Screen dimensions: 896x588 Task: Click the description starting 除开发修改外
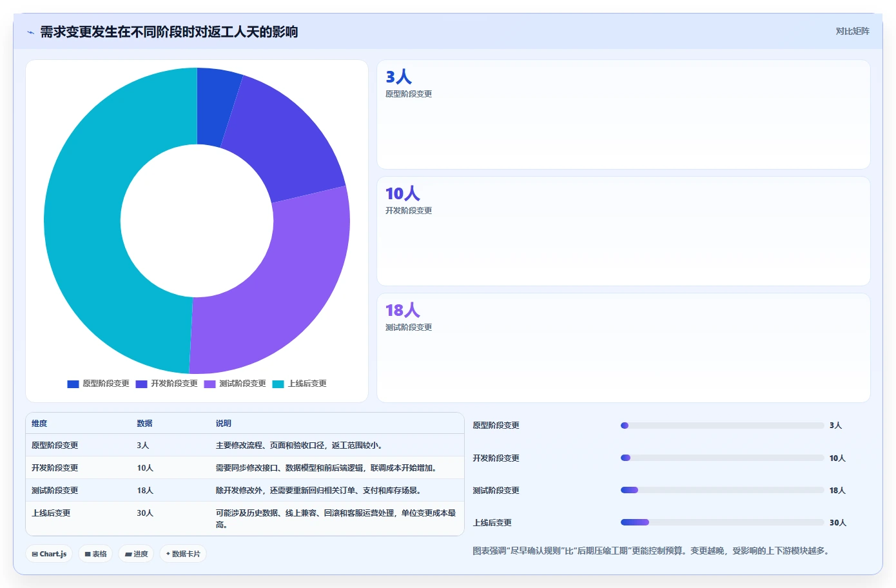tap(319, 491)
